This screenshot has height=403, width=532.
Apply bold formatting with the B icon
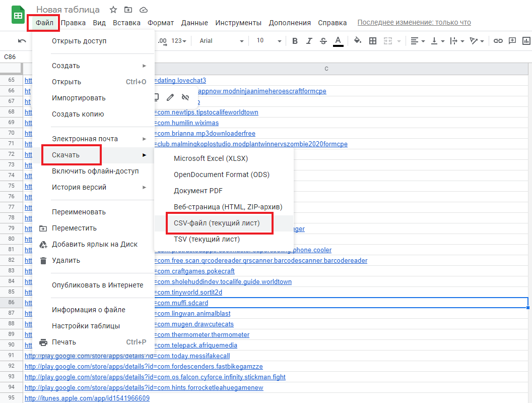click(x=295, y=41)
